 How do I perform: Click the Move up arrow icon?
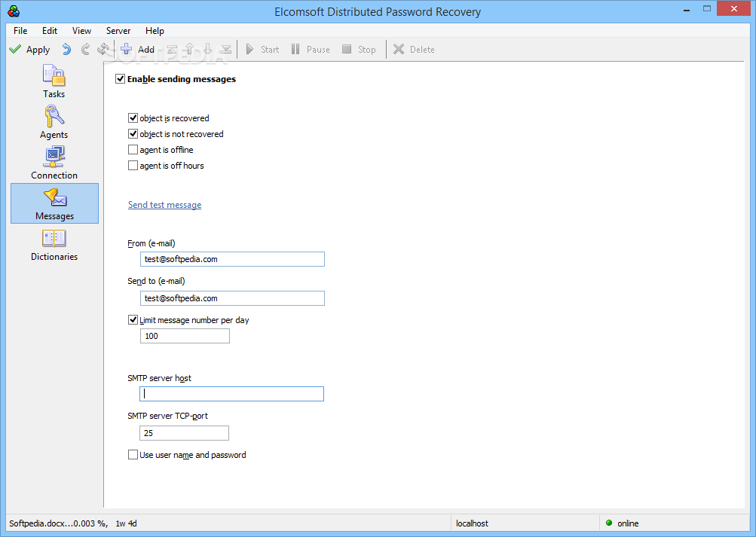pyautogui.click(x=189, y=49)
